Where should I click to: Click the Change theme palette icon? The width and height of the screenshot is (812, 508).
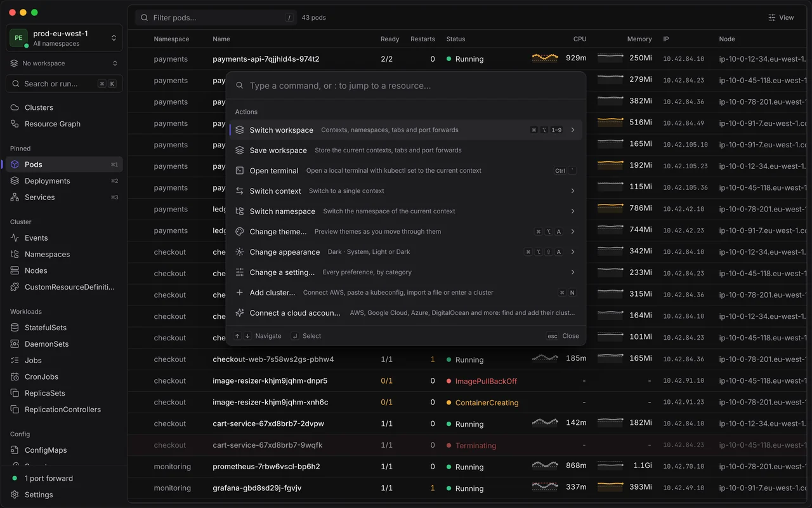click(240, 231)
